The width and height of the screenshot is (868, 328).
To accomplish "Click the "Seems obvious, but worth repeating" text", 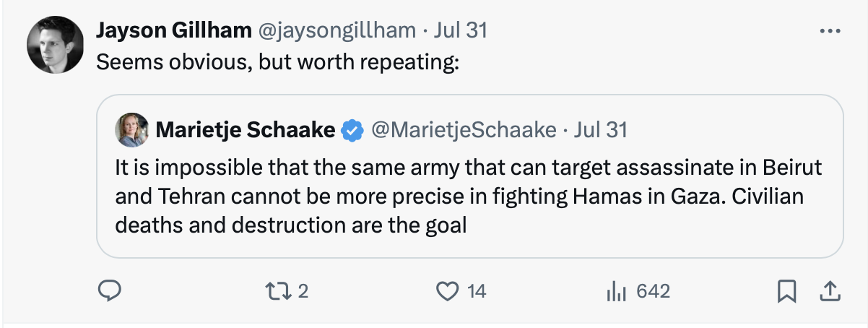I will click(278, 62).
